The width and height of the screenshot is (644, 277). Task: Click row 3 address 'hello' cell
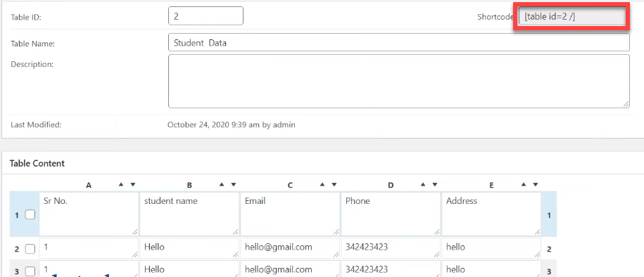(491, 269)
